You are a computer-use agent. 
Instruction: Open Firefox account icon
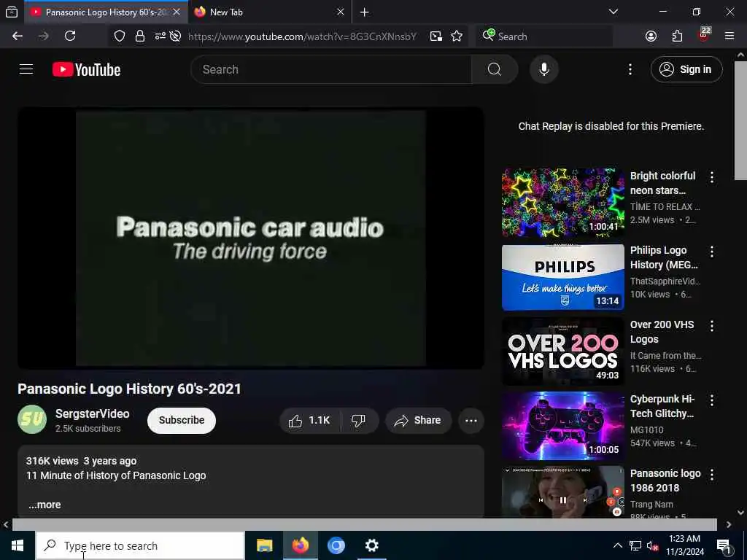click(x=651, y=36)
